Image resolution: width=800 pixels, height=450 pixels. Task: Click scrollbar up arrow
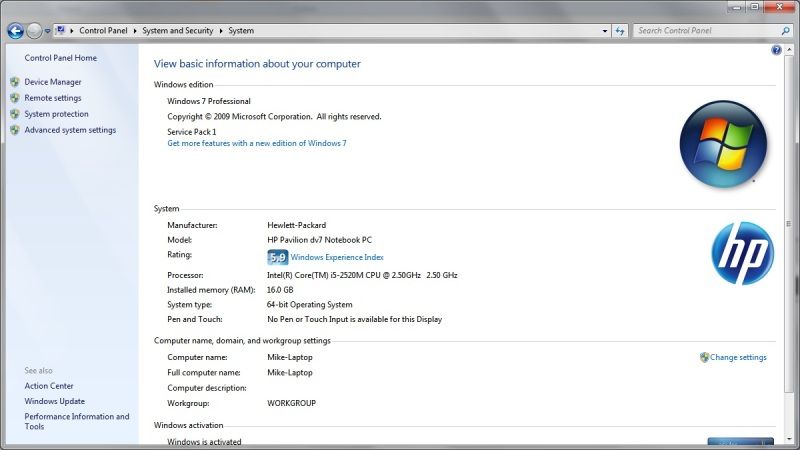coord(789,50)
